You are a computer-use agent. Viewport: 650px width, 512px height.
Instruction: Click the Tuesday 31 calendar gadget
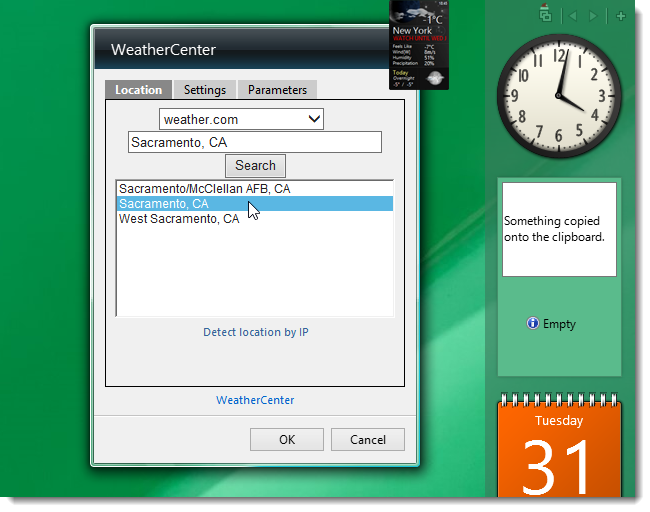(559, 444)
